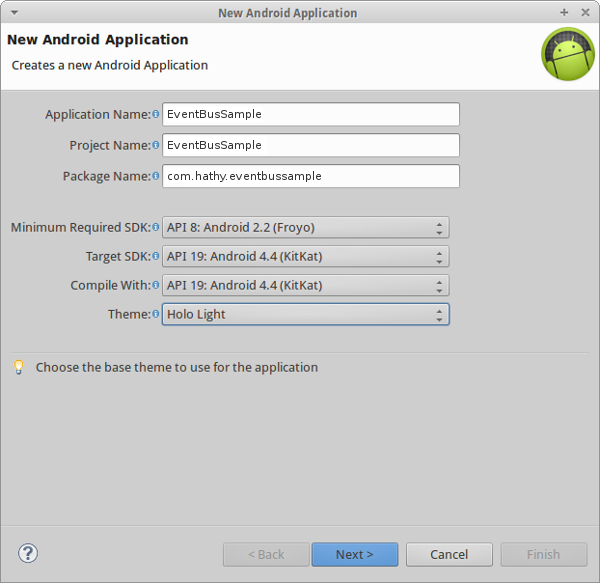Click the Cancel button
This screenshot has height=583, width=600.
[x=449, y=554]
